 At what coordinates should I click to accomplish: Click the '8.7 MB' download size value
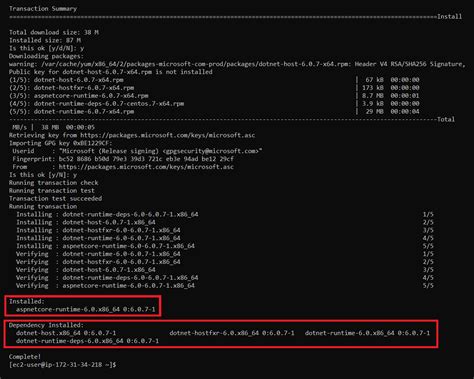[x=373, y=96]
